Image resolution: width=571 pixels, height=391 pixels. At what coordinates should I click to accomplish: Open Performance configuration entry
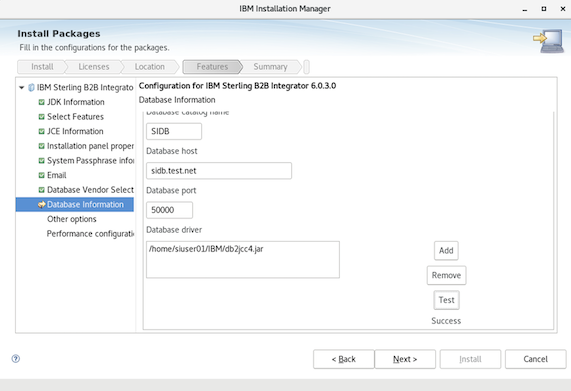click(x=90, y=234)
